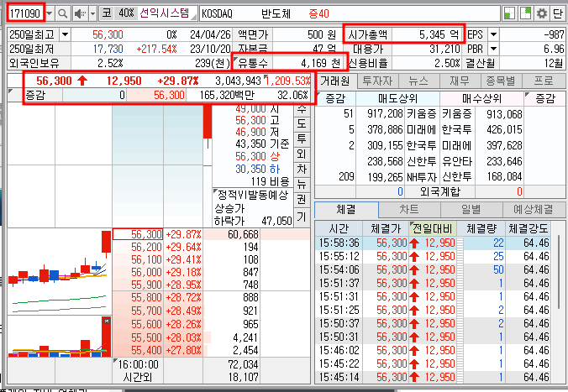Click the 시간외 volume 18,107 cell
Image resolution: width=568 pixels, height=392 pixels.
point(243,377)
